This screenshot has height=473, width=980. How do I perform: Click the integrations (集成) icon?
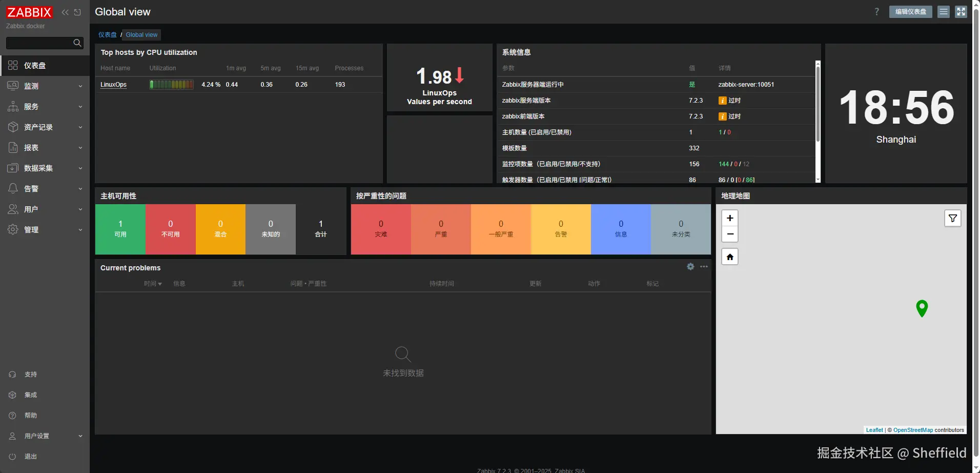[13, 395]
